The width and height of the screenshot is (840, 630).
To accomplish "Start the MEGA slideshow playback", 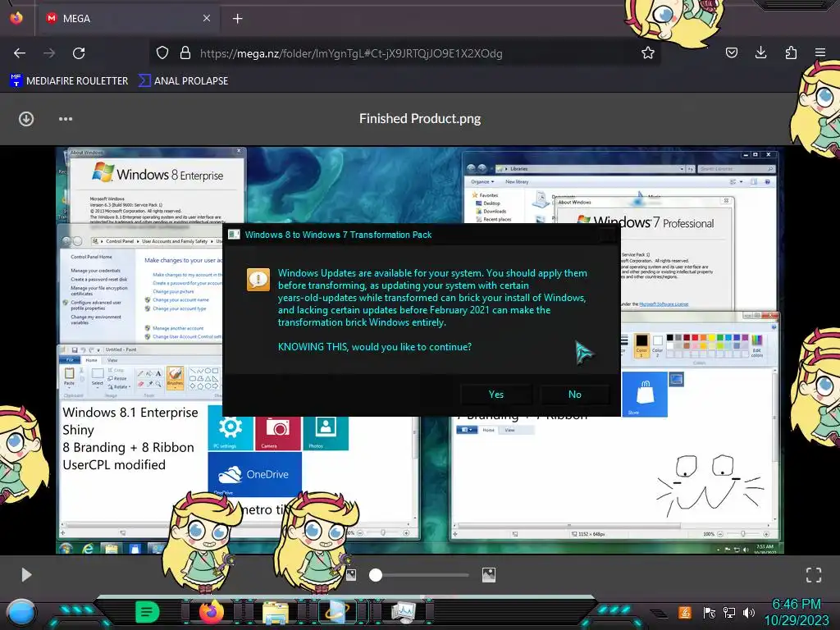I will [26, 575].
